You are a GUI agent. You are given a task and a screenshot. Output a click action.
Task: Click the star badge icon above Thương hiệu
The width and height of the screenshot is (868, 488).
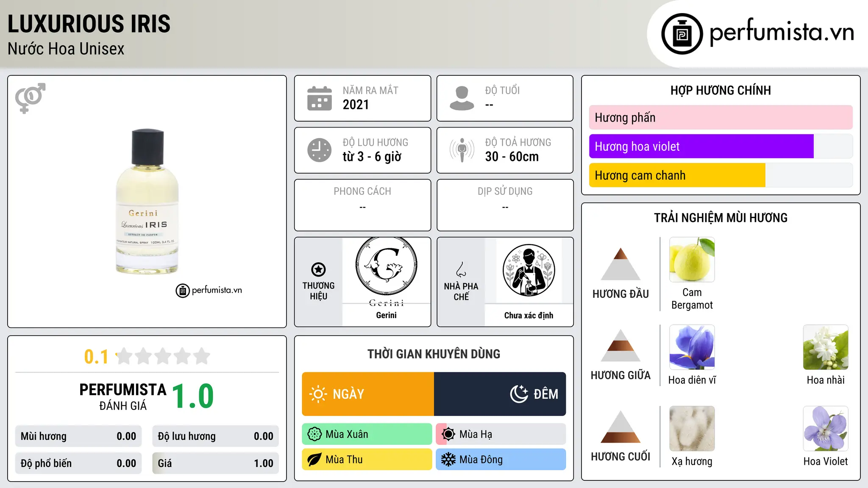pos(318,269)
